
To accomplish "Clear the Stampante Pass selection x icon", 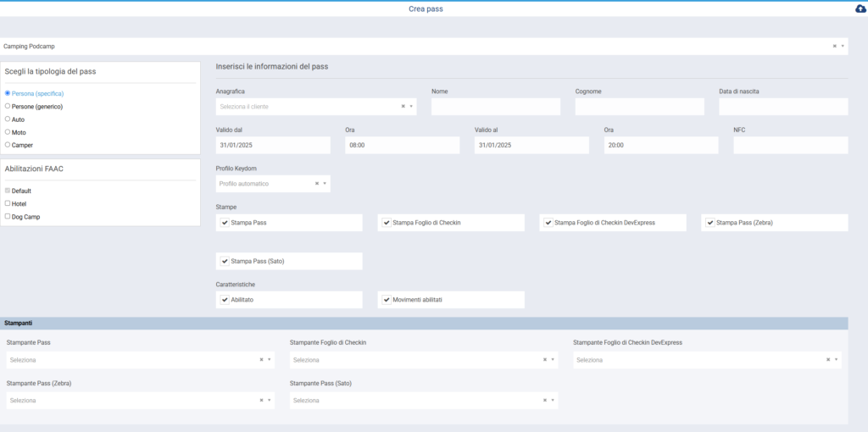I will 261,360.
